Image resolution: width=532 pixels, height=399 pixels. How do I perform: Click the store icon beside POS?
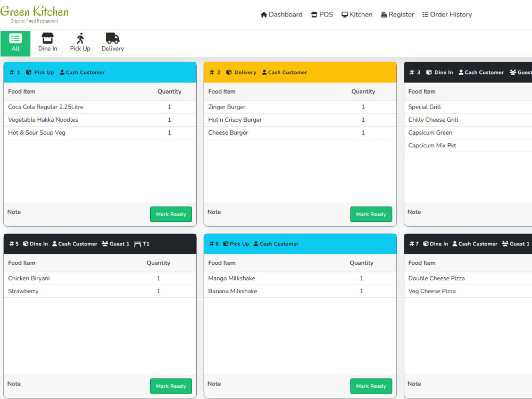coord(314,14)
